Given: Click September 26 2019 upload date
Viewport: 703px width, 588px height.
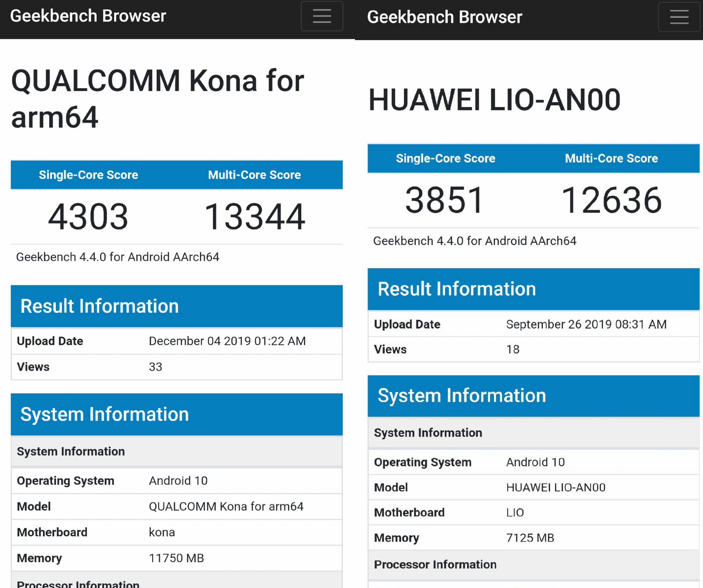Looking at the screenshot, I should (x=586, y=324).
